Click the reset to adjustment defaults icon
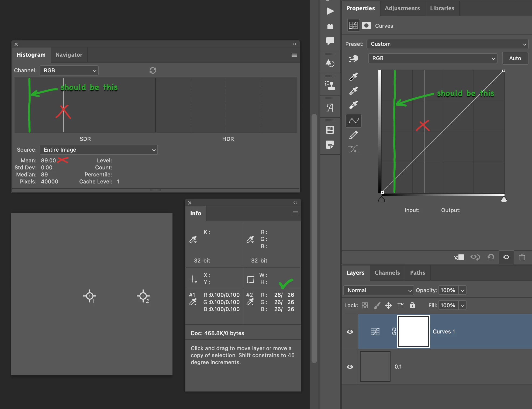Viewport: 532px width, 409px height. pyautogui.click(x=490, y=257)
